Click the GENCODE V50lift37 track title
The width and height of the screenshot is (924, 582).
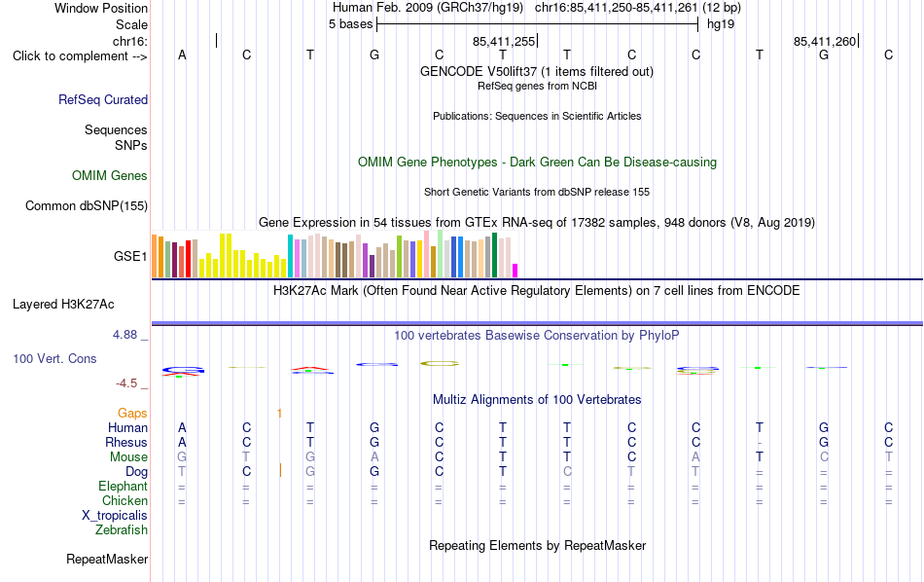click(536, 71)
